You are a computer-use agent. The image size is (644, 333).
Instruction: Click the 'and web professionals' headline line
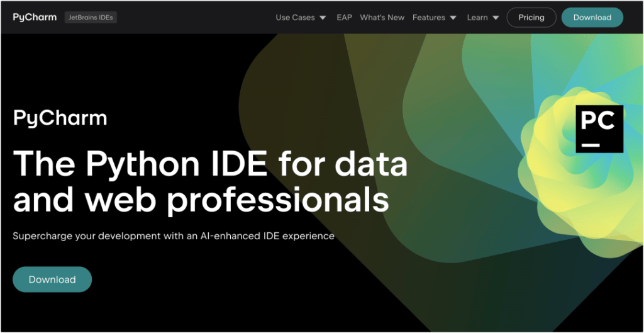click(201, 199)
